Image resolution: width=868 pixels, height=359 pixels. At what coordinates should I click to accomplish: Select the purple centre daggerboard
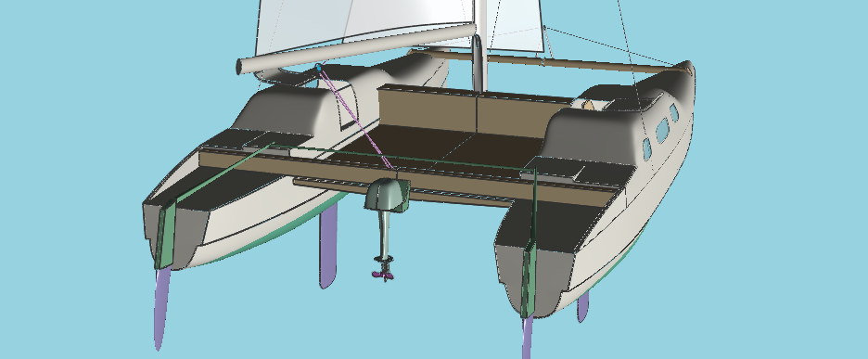[327, 245]
